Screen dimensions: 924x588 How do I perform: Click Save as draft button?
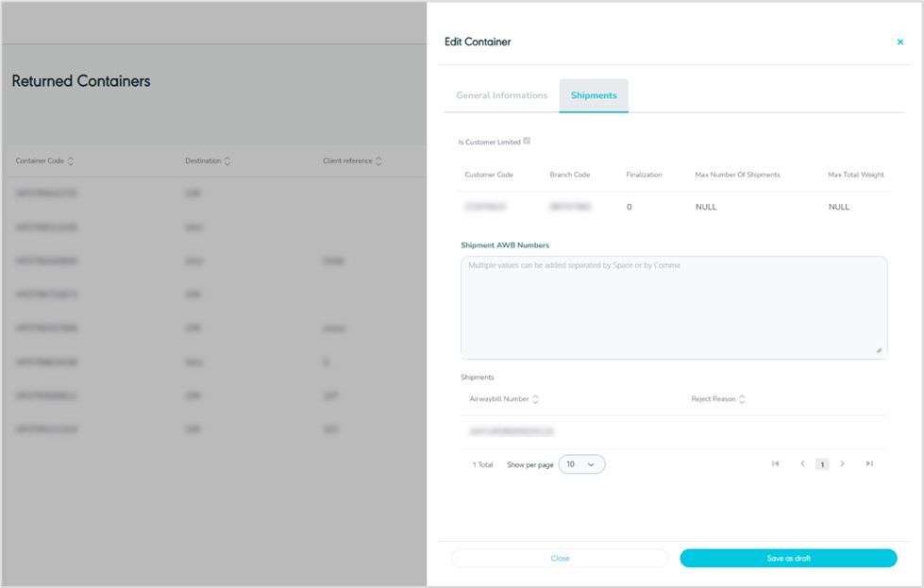pos(788,558)
